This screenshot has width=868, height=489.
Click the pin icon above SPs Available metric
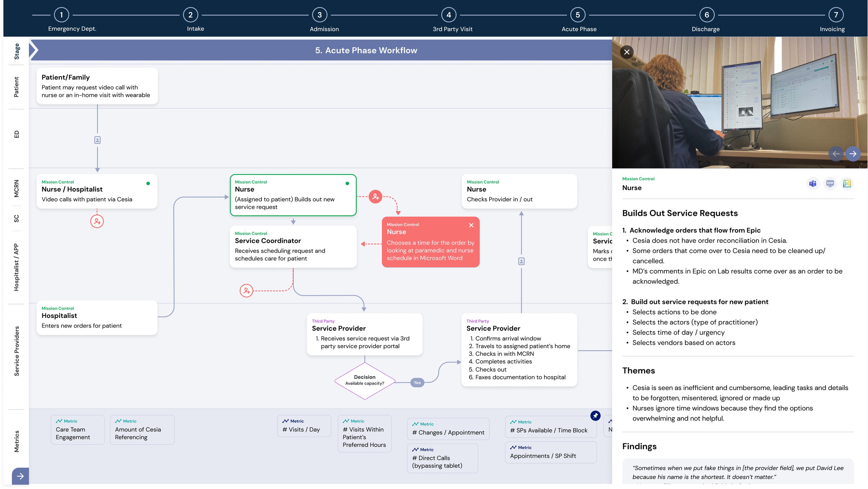click(595, 415)
